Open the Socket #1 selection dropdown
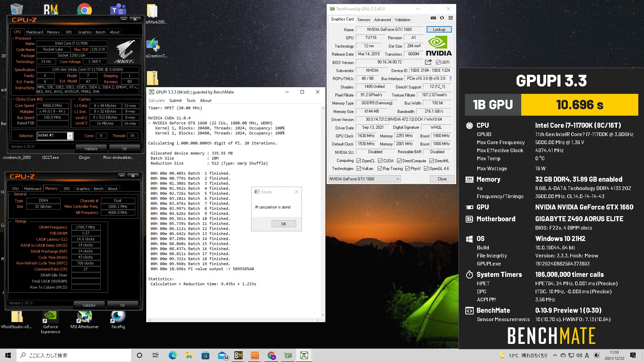The height and width of the screenshot is (362, 644). 55,135
